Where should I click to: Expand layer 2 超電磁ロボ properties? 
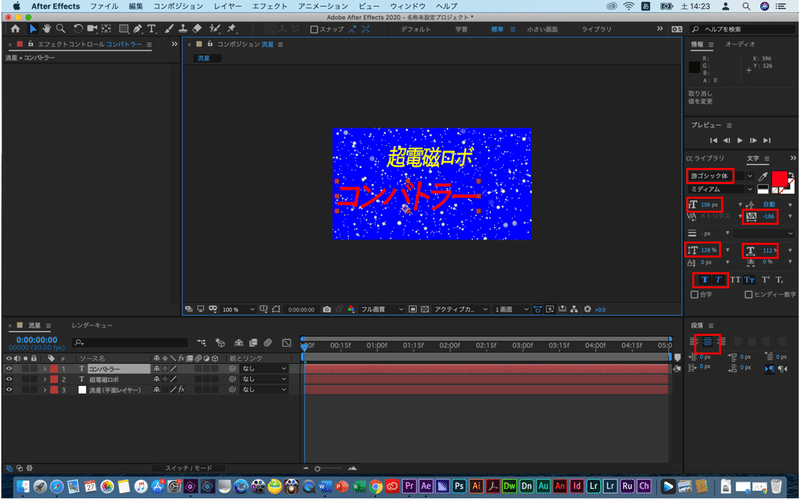click(44, 379)
